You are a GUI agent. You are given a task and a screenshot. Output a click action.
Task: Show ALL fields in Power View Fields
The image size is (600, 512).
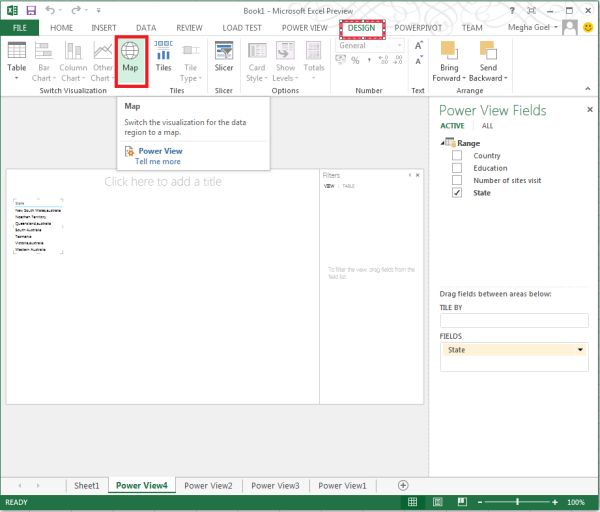[487, 126]
